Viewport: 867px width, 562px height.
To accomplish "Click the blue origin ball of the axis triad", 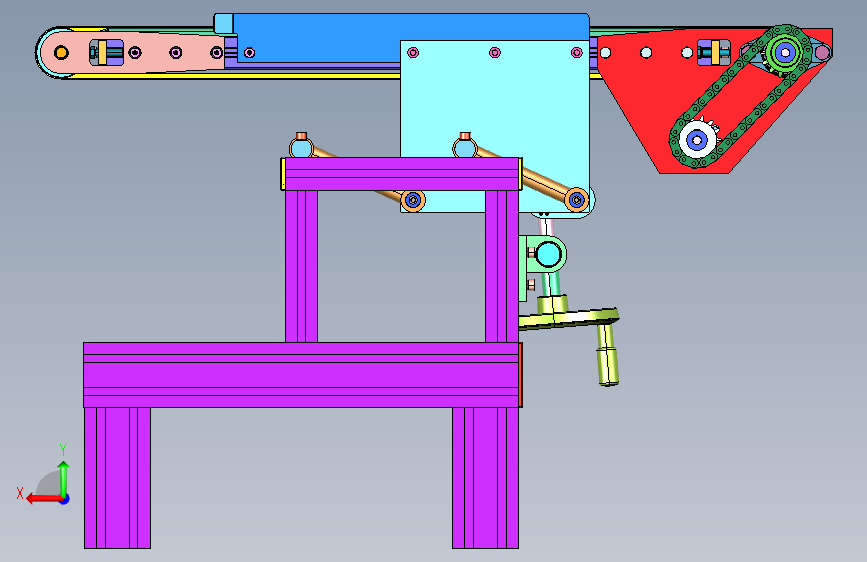I will [x=65, y=499].
